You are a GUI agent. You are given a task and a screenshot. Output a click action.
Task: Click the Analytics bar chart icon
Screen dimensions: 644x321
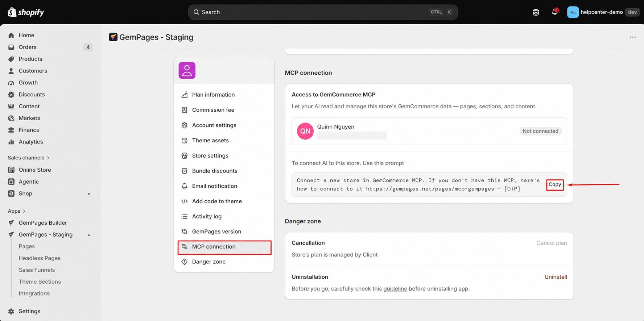11,142
